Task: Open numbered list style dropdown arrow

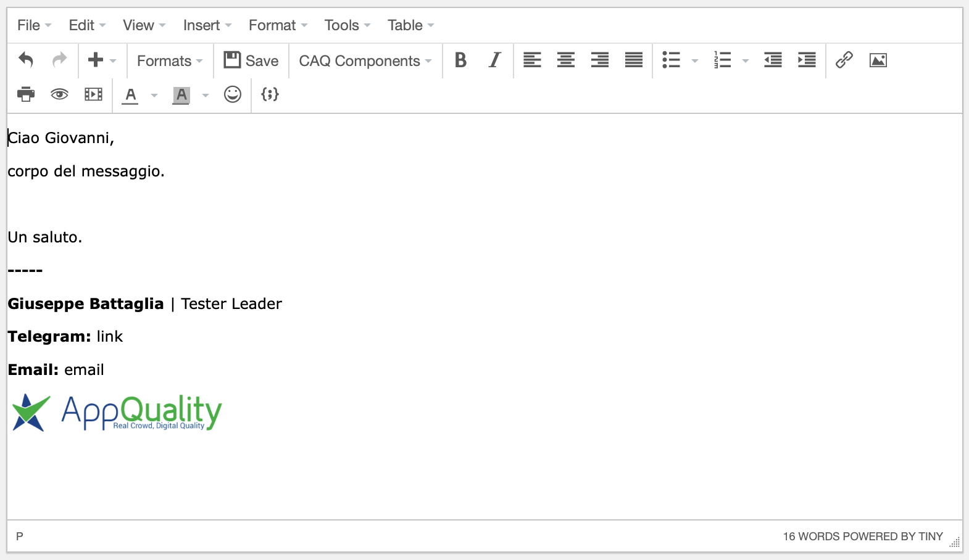Action: [746, 60]
